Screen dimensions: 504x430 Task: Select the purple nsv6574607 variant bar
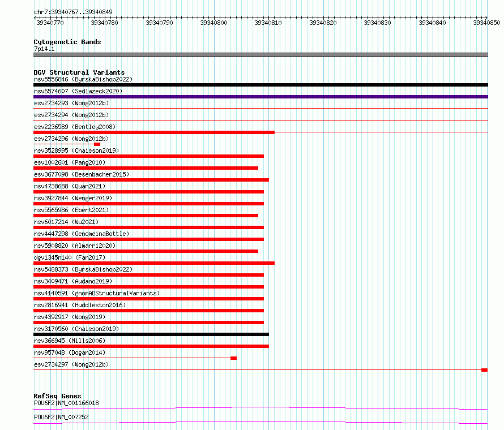click(260, 97)
